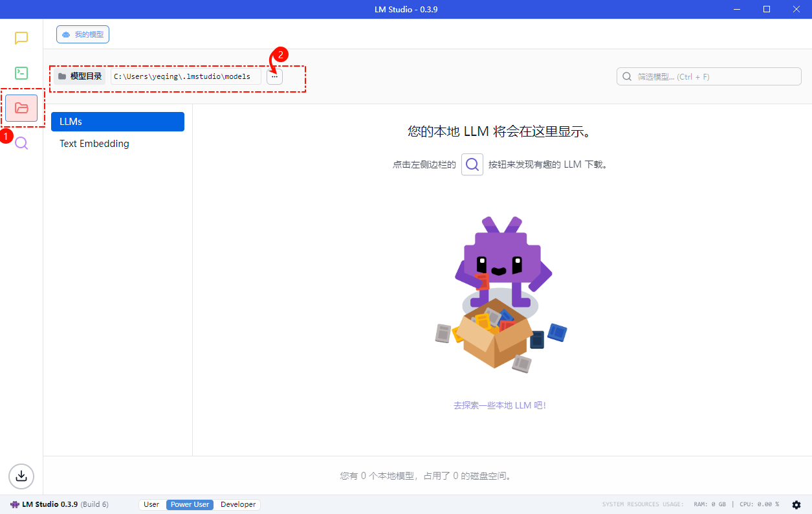The height and width of the screenshot is (514, 812).
Task: Click the 您有 0 个本地模型 summary text
Action: click(427, 476)
